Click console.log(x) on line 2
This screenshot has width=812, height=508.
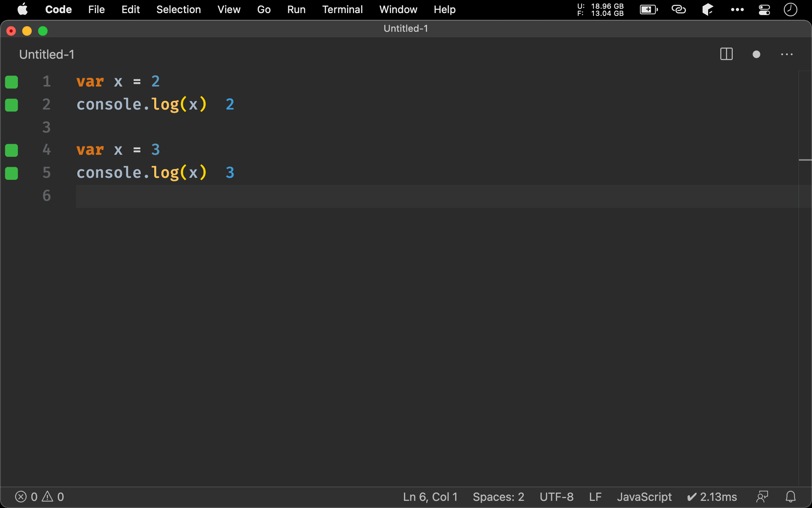[x=142, y=105]
